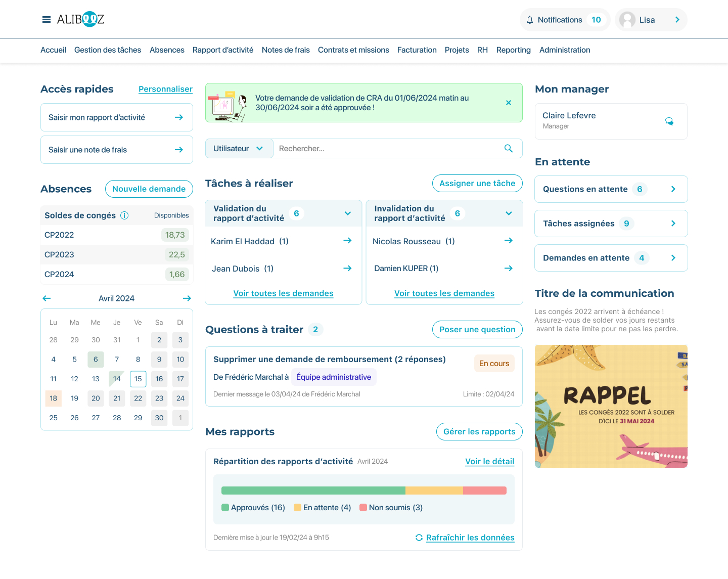Click the En cours status badge

coord(494,364)
